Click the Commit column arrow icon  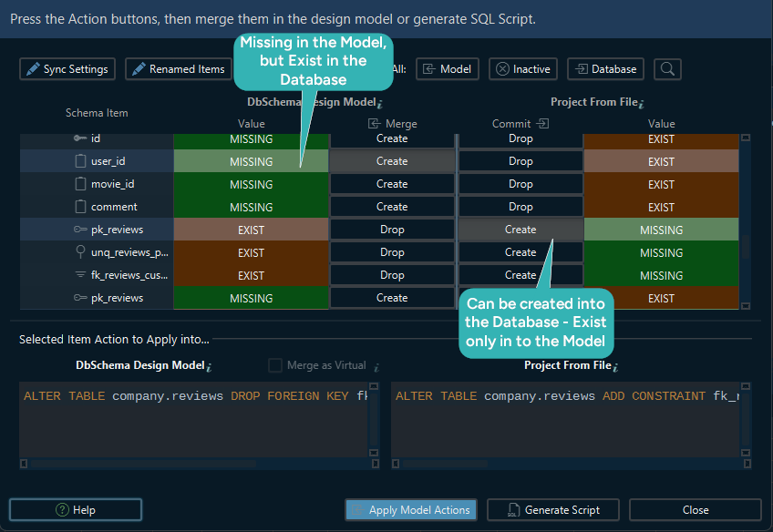coord(542,123)
